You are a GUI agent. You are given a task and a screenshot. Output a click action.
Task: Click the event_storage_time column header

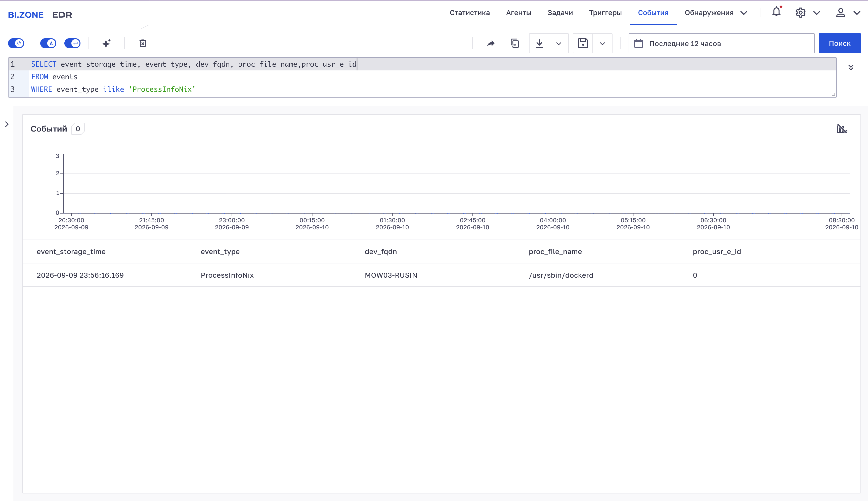click(71, 252)
